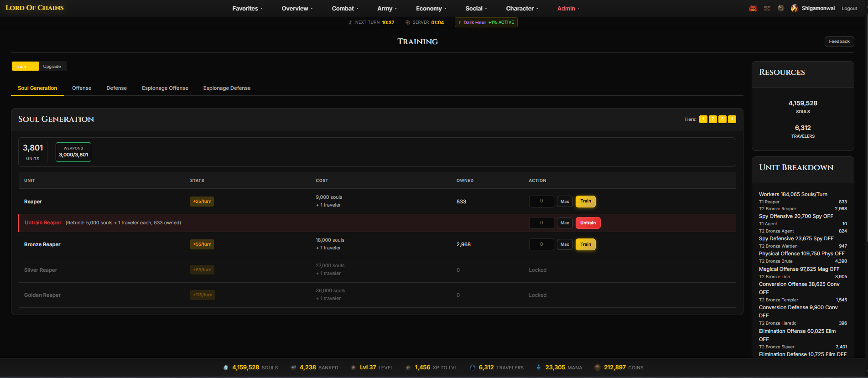
Task: Open the Economy dropdown menu
Action: coord(431,9)
